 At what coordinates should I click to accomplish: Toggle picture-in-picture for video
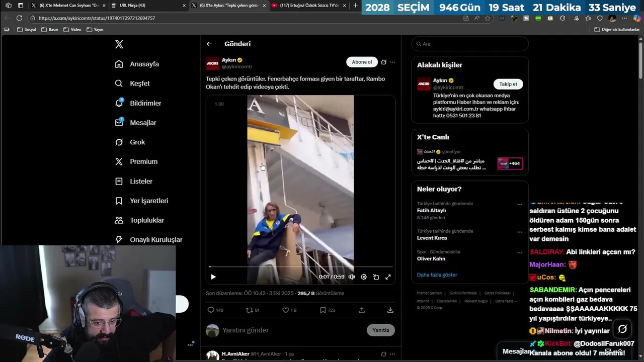tap(376, 277)
